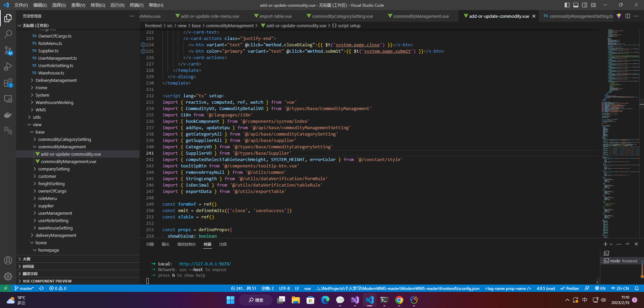Click the breadcrumb item commodityManagement
This screenshot has height=308, width=644.
point(230,25)
